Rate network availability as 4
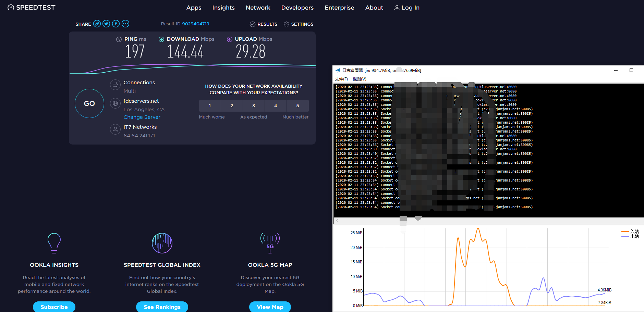The image size is (644, 312). pyautogui.click(x=276, y=106)
